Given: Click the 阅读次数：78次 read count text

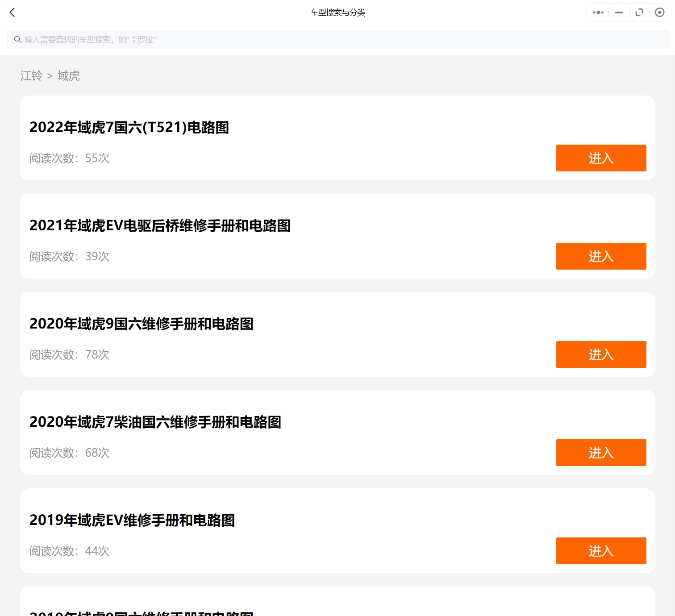Looking at the screenshot, I should [x=69, y=355].
